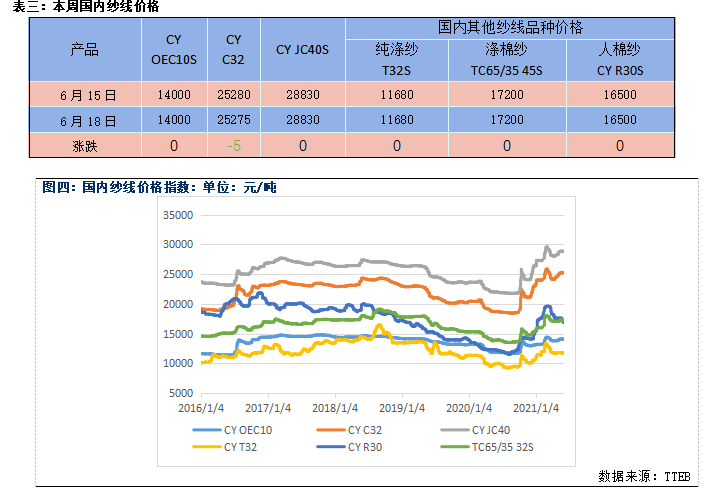The image size is (706, 493).
Task: Click the 纯涤纱 T32S column header
Action: (396, 60)
